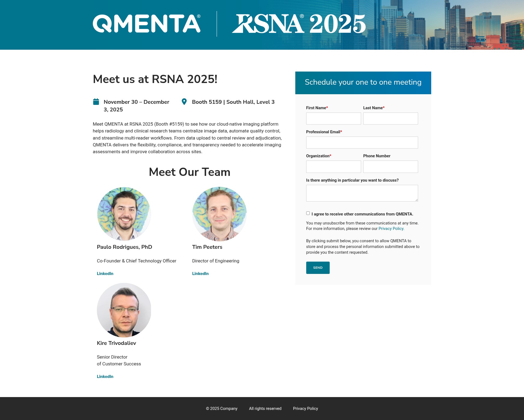Open Kire Trivodaliev's profile photo
This screenshot has height=420, width=524.
click(124, 310)
